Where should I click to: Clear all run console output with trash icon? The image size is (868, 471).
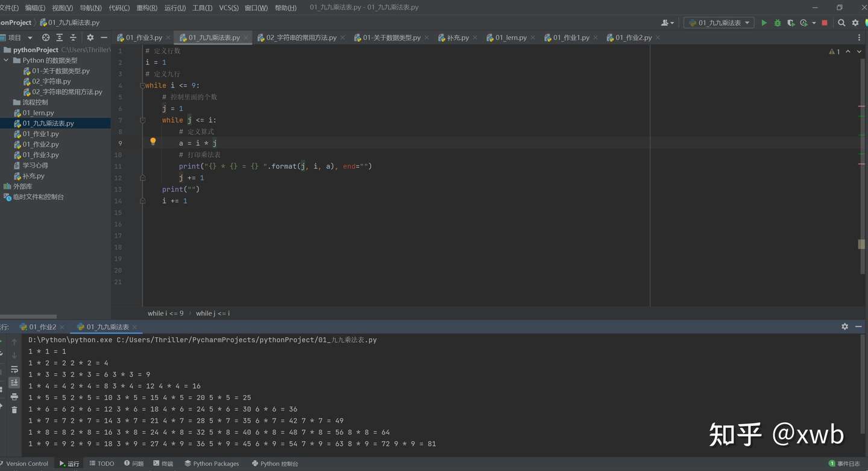click(14, 410)
